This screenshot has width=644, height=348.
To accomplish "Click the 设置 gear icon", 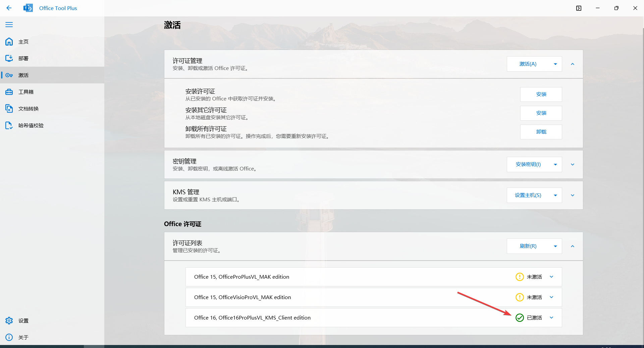I will pyautogui.click(x=9, y=321).
